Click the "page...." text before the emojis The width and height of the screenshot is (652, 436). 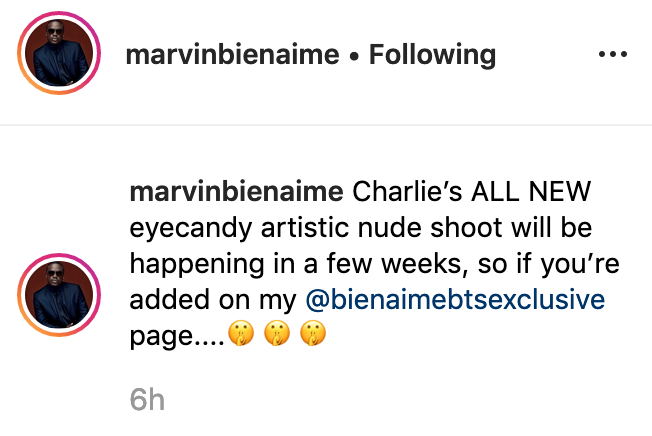pyautogui.click(x=175, y=337)
